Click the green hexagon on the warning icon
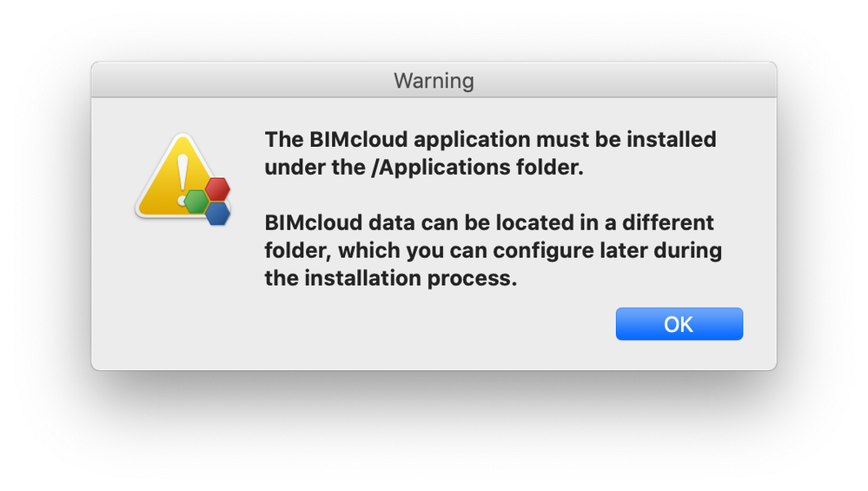This screenshot has height=491, width=868. point(196,202)
